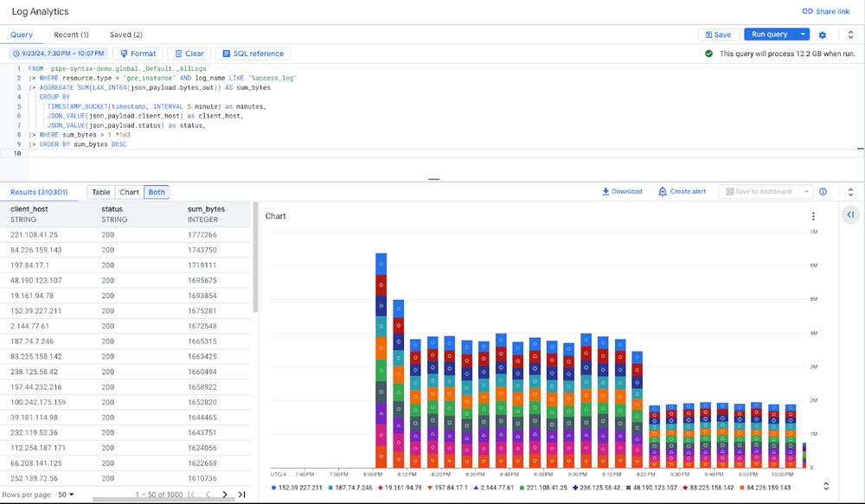Select the Both view toggle

[x=157, y=192]
